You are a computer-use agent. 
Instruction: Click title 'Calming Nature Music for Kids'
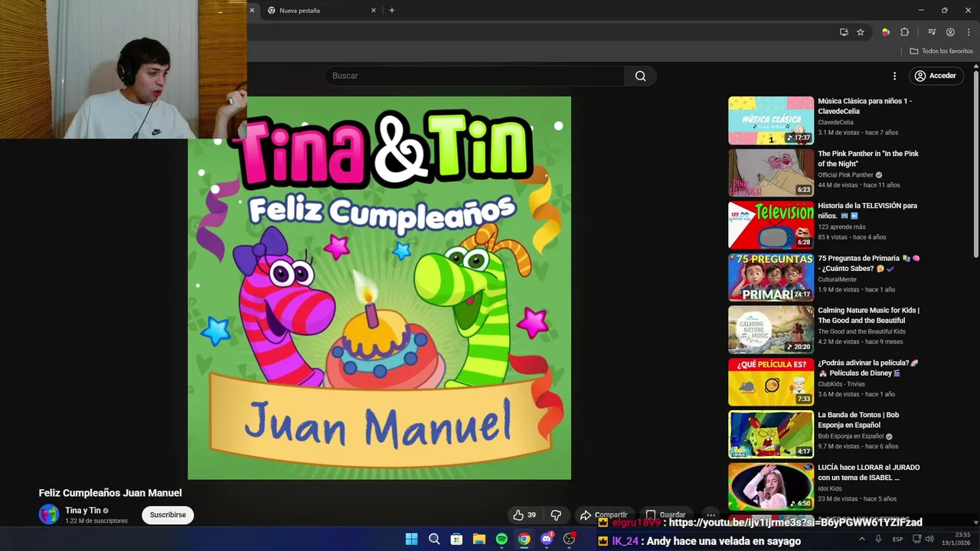click(x=868, y=315)
